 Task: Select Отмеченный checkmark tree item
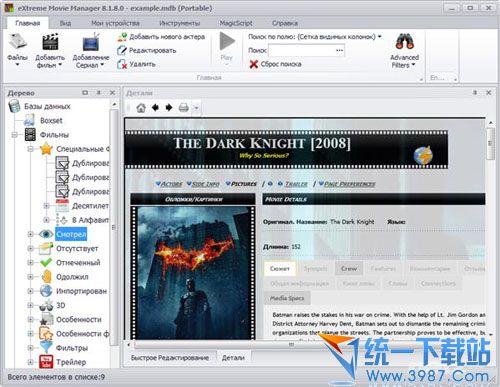(70, 263)
